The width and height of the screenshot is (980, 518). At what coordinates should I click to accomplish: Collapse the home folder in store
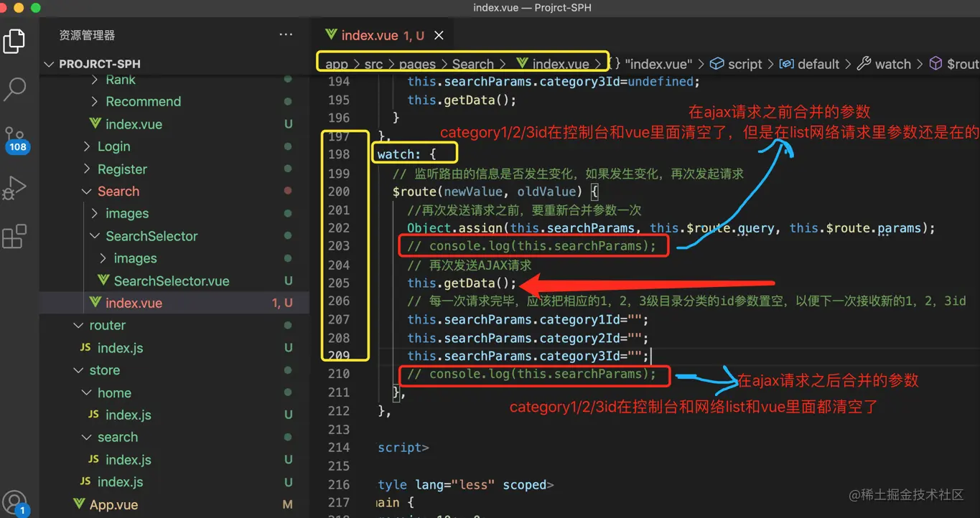pyautogui.click(x=87, y=393)
